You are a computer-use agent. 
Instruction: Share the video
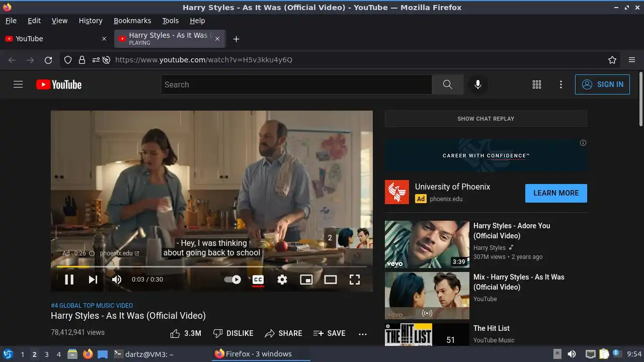pyautogui.click(x=283, y=333)
